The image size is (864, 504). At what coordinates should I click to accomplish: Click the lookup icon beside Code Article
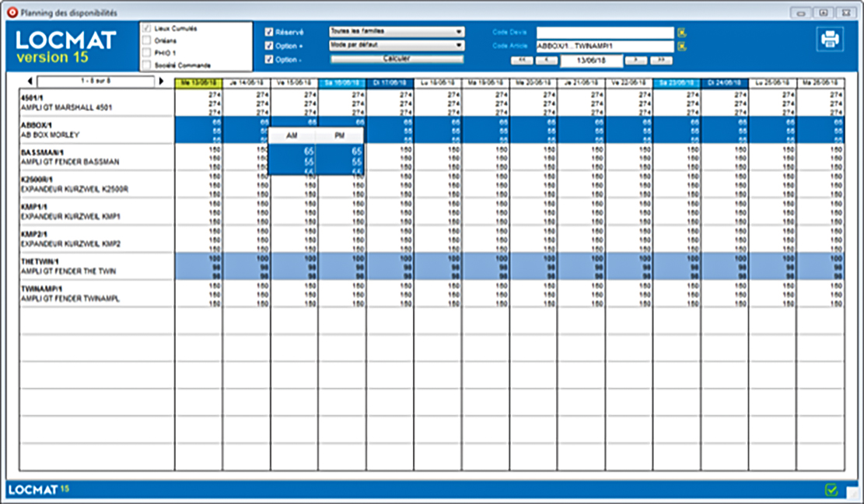click(681, 46)
